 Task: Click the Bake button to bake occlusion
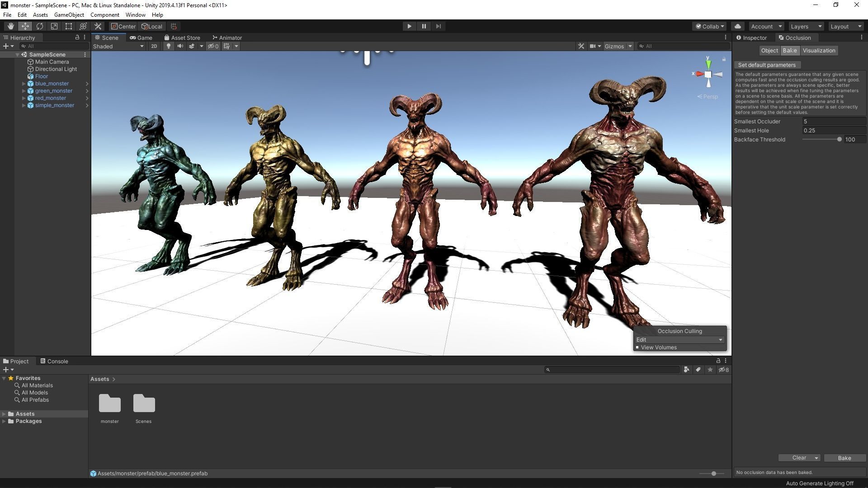coord(844,458)
